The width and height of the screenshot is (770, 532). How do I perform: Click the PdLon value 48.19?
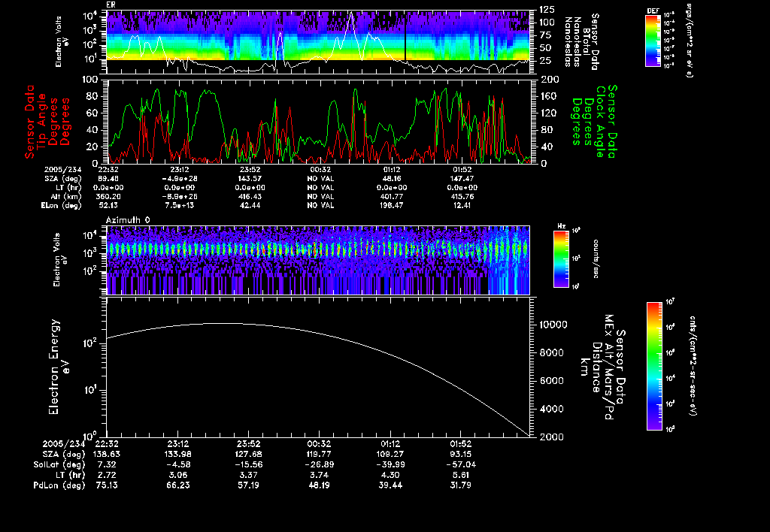click(x=319, y=485)
